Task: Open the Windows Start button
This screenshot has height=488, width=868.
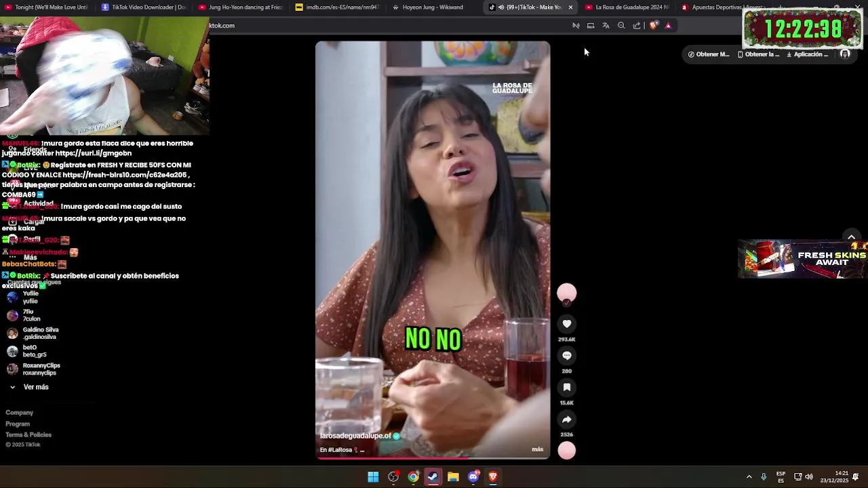Action: click(373, 477)
